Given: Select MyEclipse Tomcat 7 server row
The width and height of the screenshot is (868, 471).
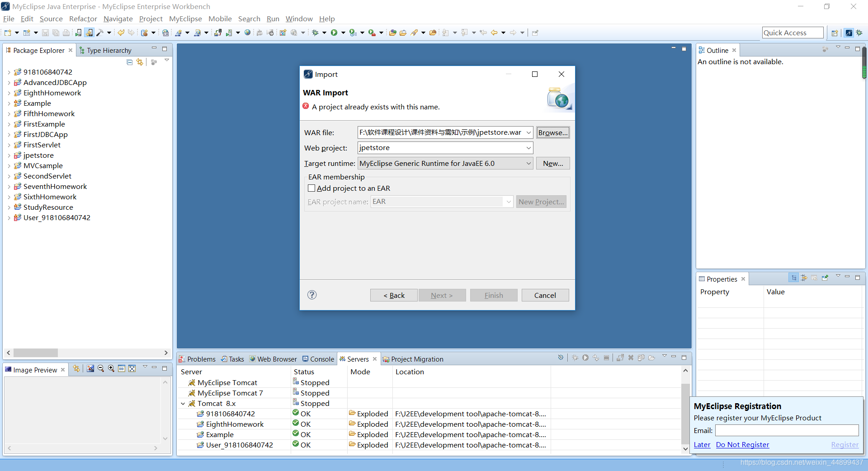Looking at the screenshot, I should [230, 393].
